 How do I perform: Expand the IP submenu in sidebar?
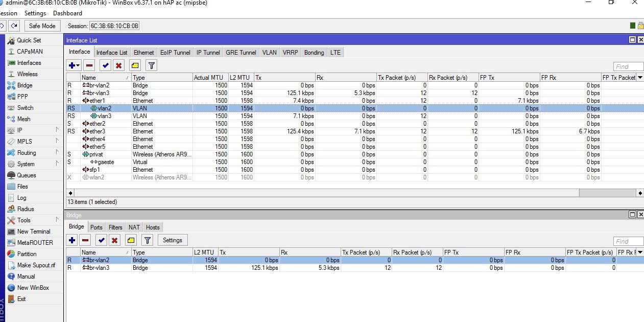[x=58, y=130]
